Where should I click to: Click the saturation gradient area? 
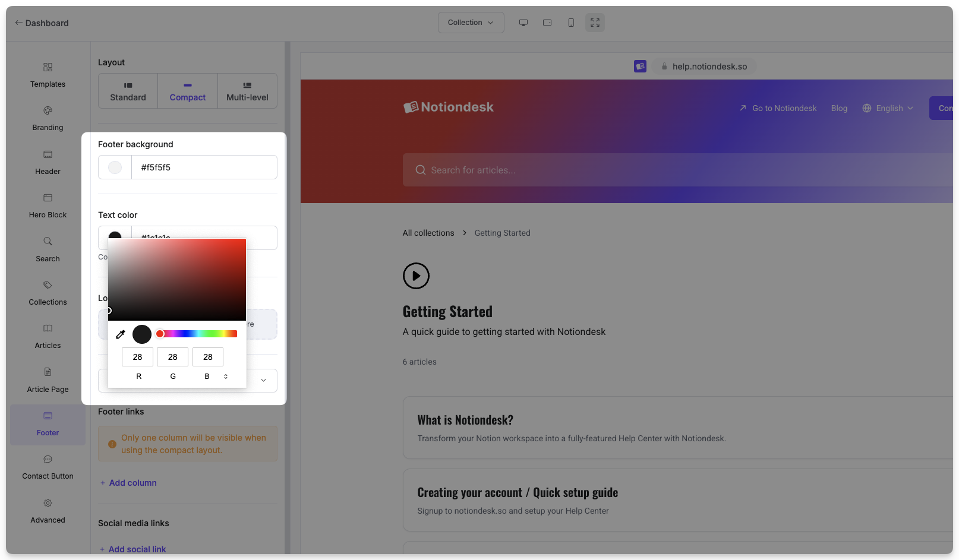click(177, 280)
